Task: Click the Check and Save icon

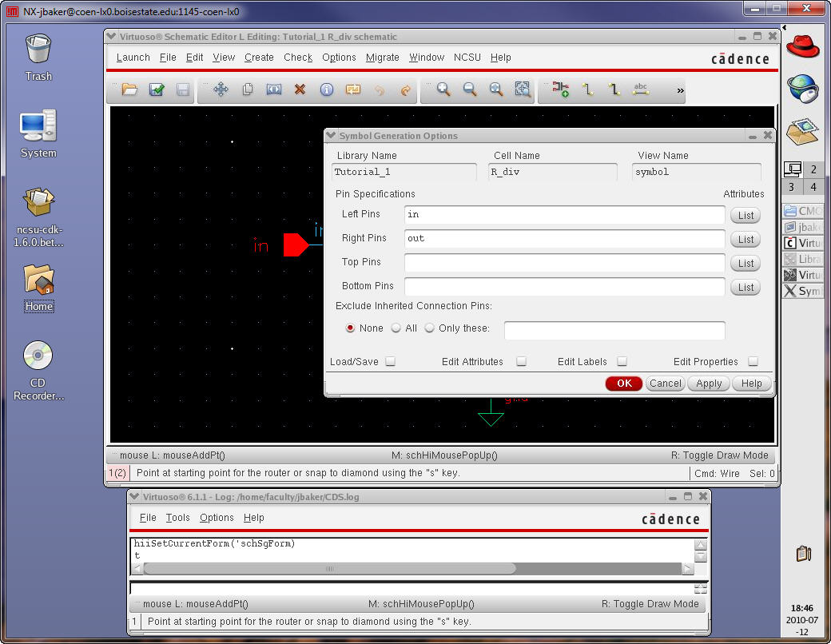Action: pos(157,90)
